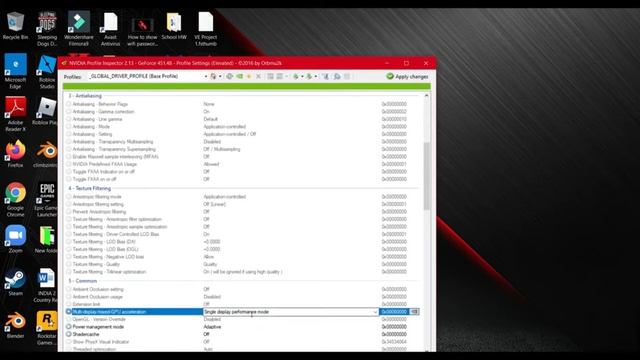Click the refresh settings icon in toolbar
The image size is (640, 360).
pos(229,76)
